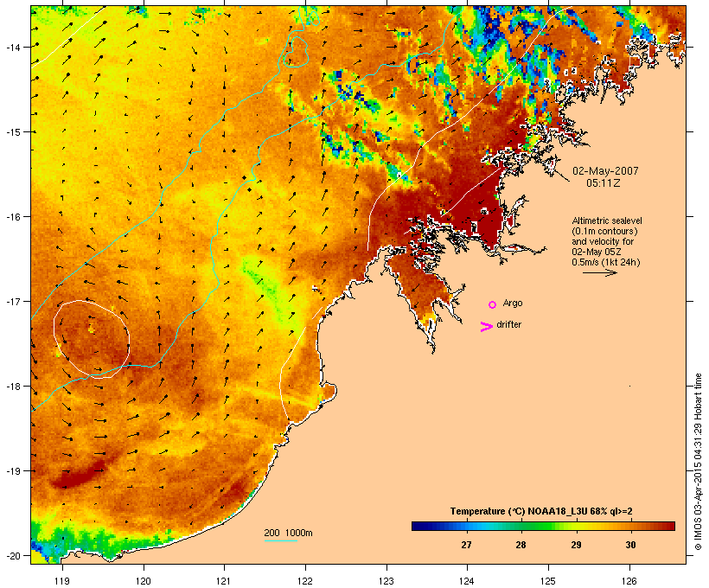This screenshot has height=588, width=709.
Task: Click the colorbar value 28
Action: click(x=521, y=545)
